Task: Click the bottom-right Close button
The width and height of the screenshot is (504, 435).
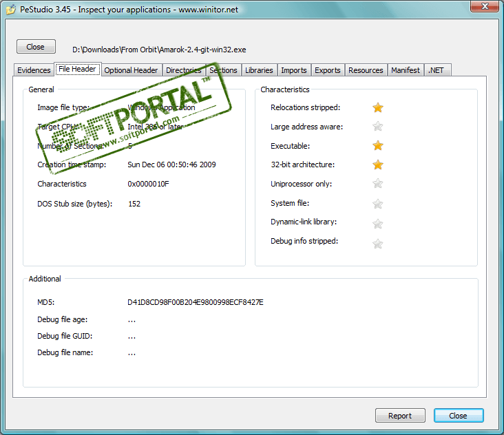Action: tap(459, 416)
